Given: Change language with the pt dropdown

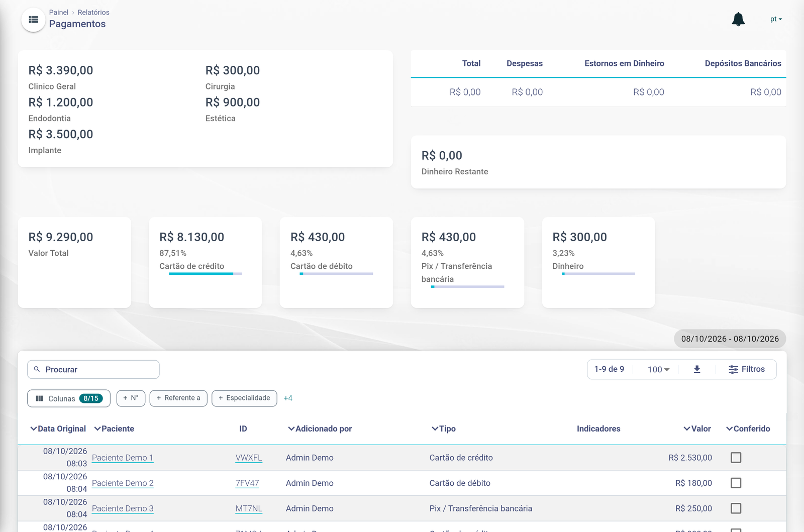Looking at the screenshot, I should coord(776,19).
